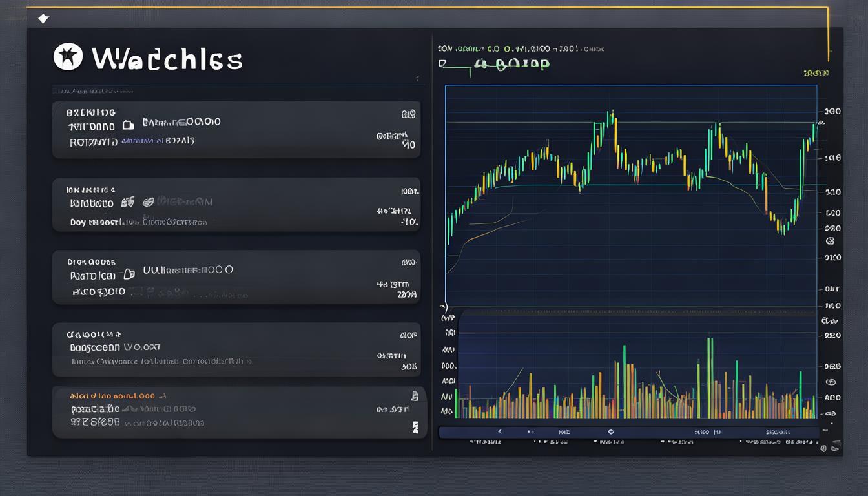The width and height of the screenshot is (868, 496).
Task: Open the fourth watchlist card
Action: (236, 349)
